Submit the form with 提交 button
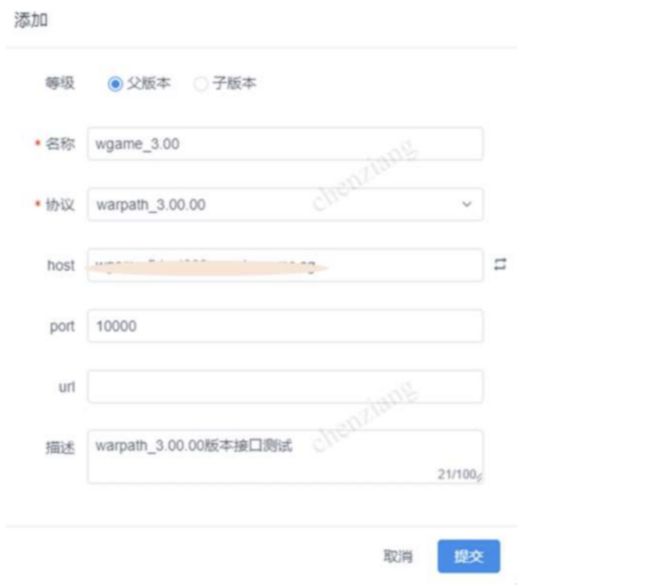 469,556
